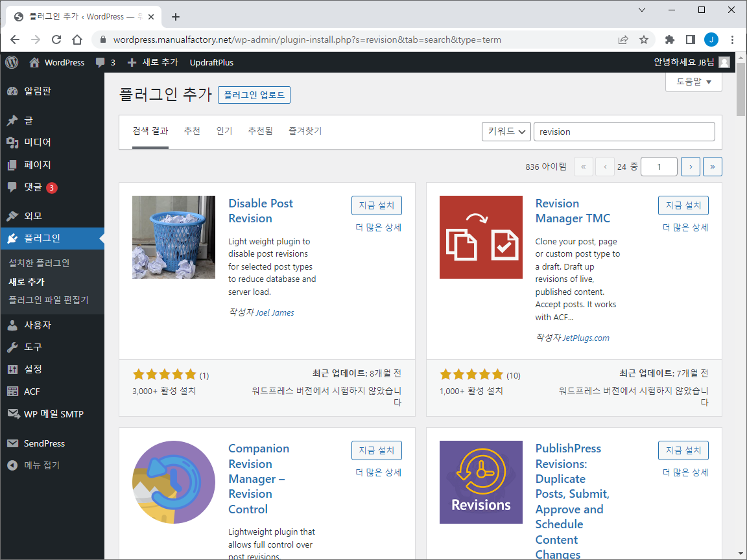Click the share page icon in address bar
The width and height of the screenshot is (747, 560).
click(623, 40)
